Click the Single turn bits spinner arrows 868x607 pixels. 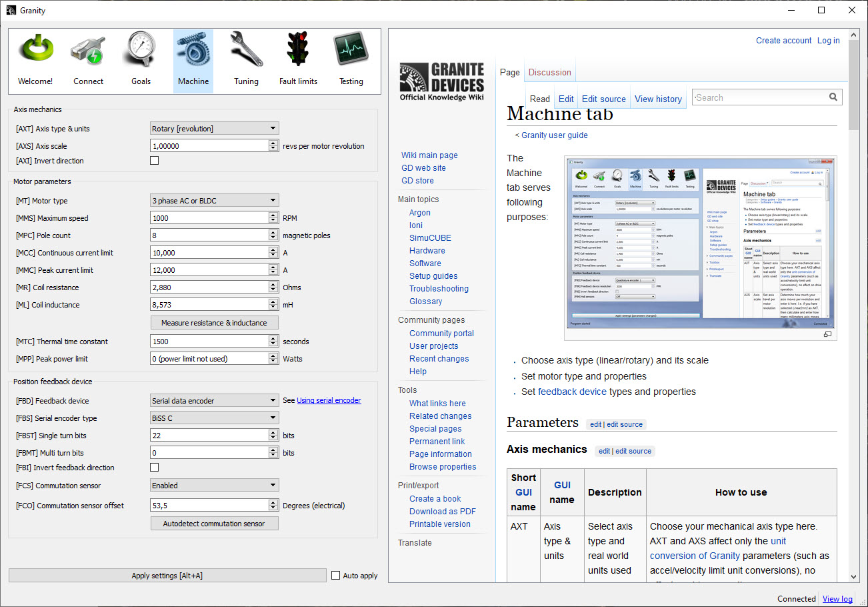click(273, 436)
